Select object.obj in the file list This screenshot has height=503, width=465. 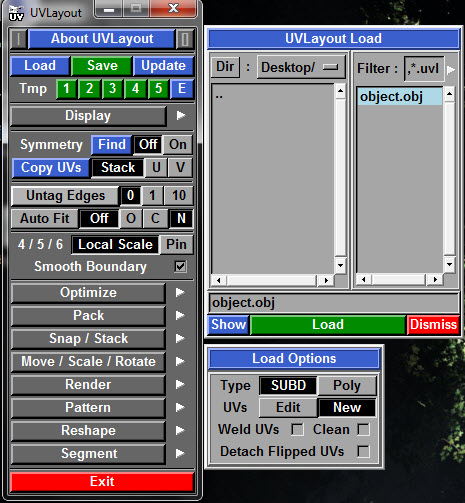(399, 97)
